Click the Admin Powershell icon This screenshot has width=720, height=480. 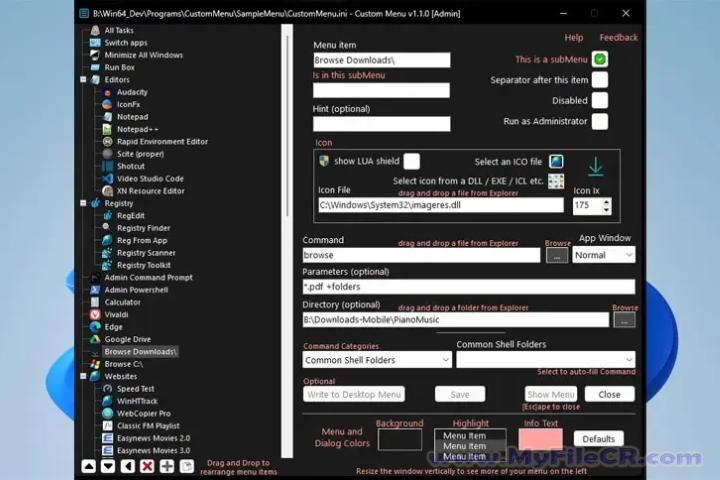[x=95, y=290]
